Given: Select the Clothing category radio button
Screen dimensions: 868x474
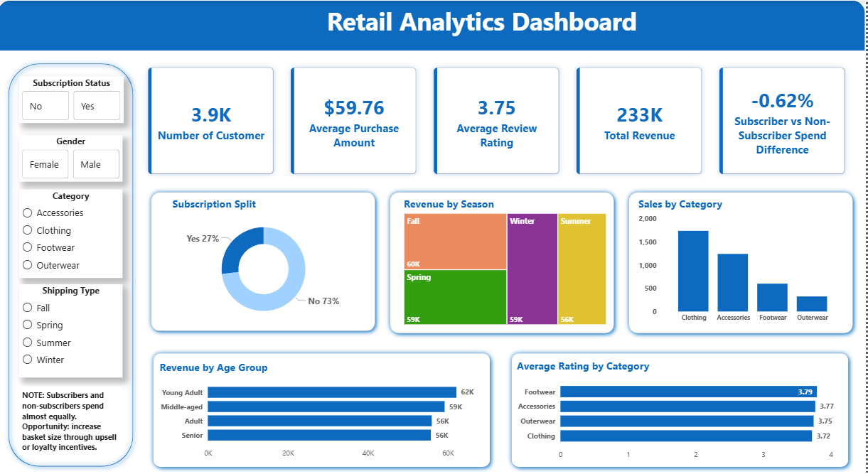Looking at the screenshot, I should 28,230.
